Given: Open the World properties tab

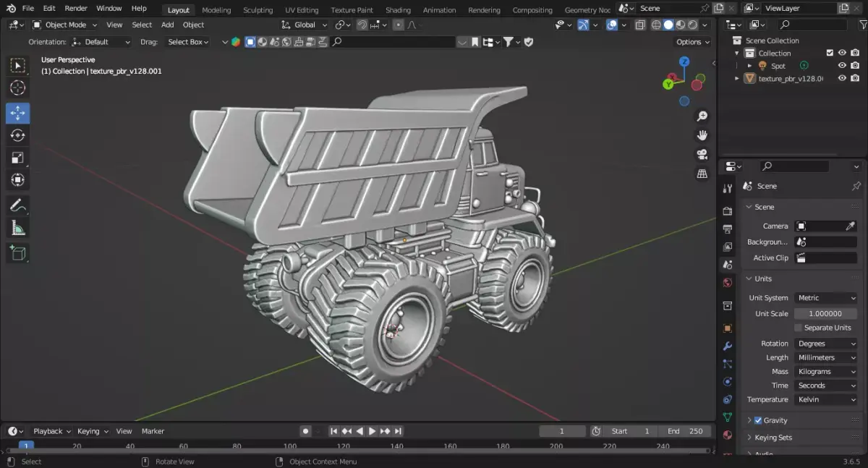Looking at the screenshot, I should (728, 283).
